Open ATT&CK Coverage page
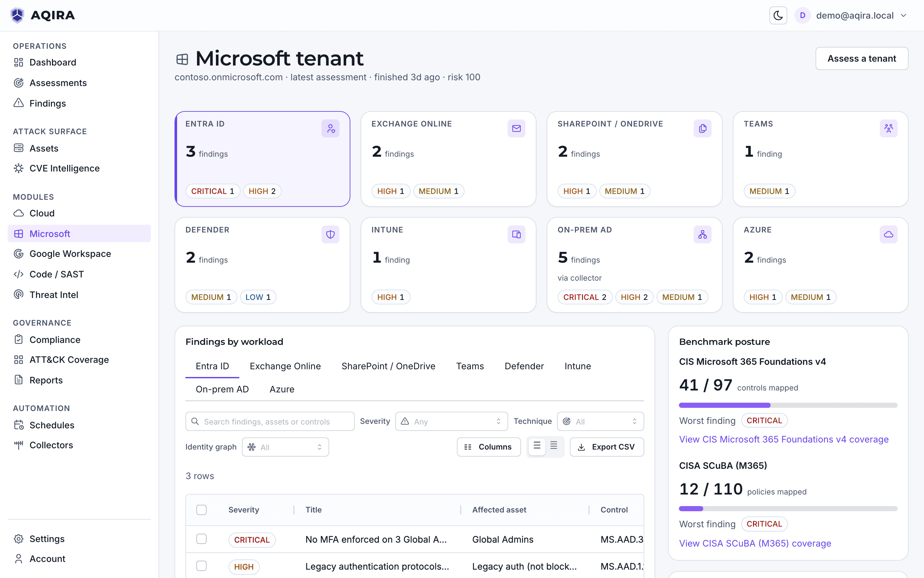The width and height of the screenshot is (924, 578). tap(79, 360)
